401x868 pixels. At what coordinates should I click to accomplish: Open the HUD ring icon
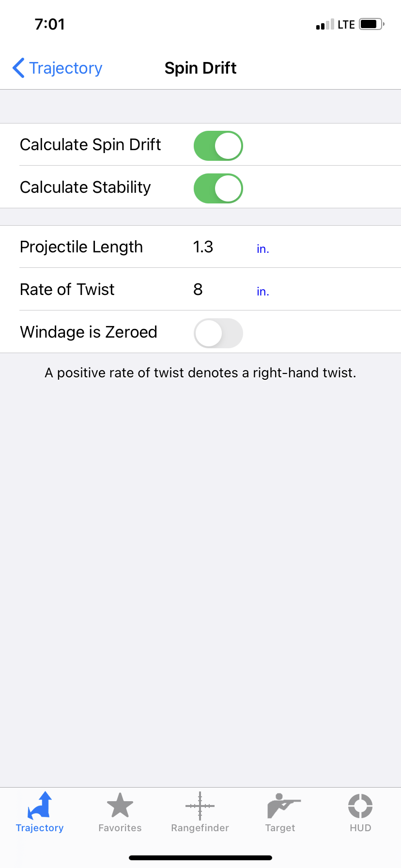point(360,806)
